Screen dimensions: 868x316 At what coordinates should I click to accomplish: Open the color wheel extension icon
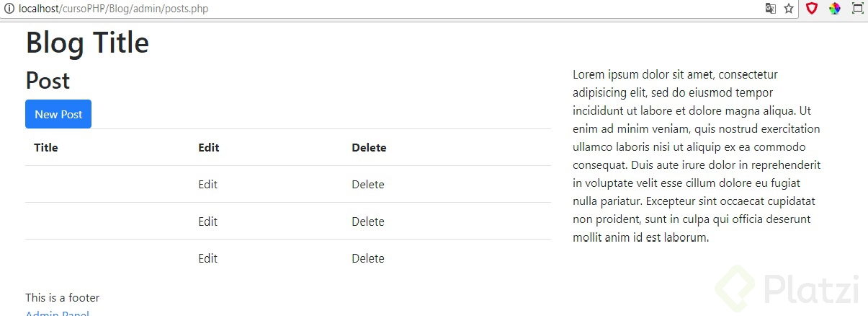pyautogui.click(x=834, y=9)
